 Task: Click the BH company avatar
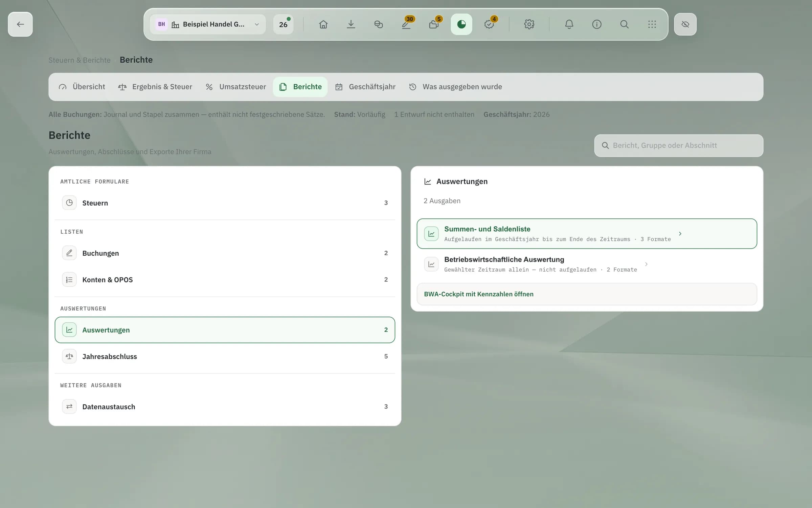coord(161,24)
